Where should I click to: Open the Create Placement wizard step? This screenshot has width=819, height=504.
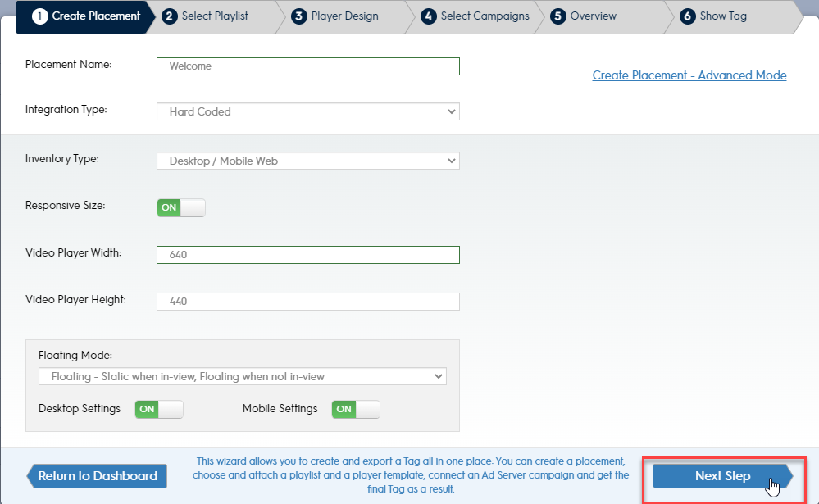tap(86, 16)
